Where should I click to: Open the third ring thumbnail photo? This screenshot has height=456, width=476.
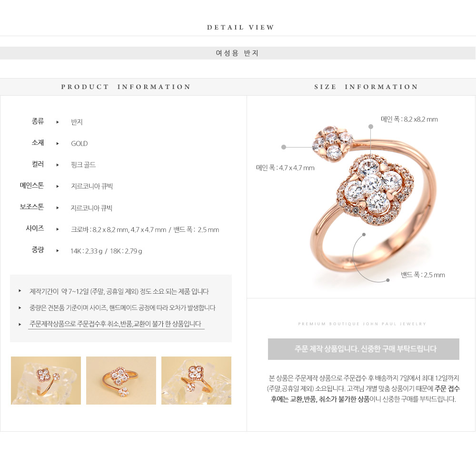point(197,380)
